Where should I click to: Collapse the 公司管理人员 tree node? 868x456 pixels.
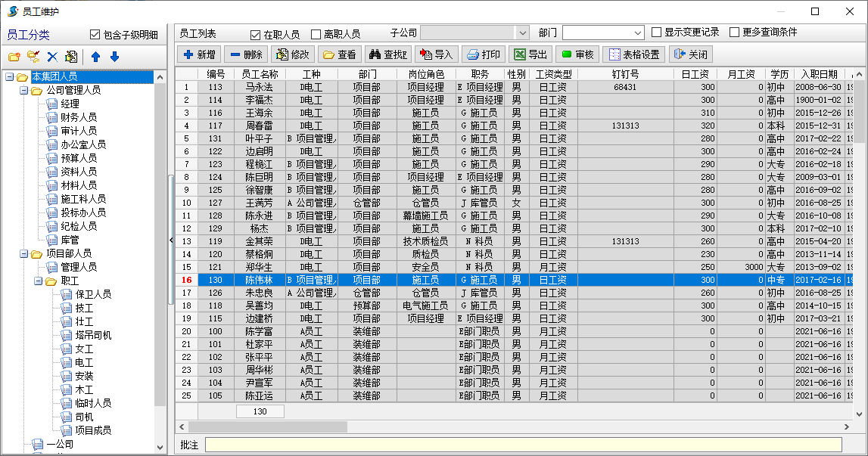click(x=23, y=90)
